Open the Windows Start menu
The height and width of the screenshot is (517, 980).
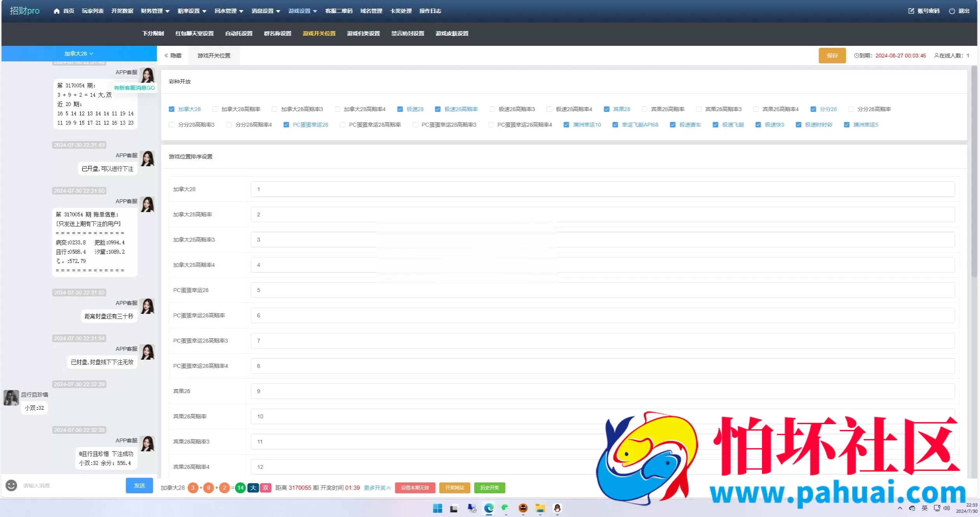[x=437, y=508]
